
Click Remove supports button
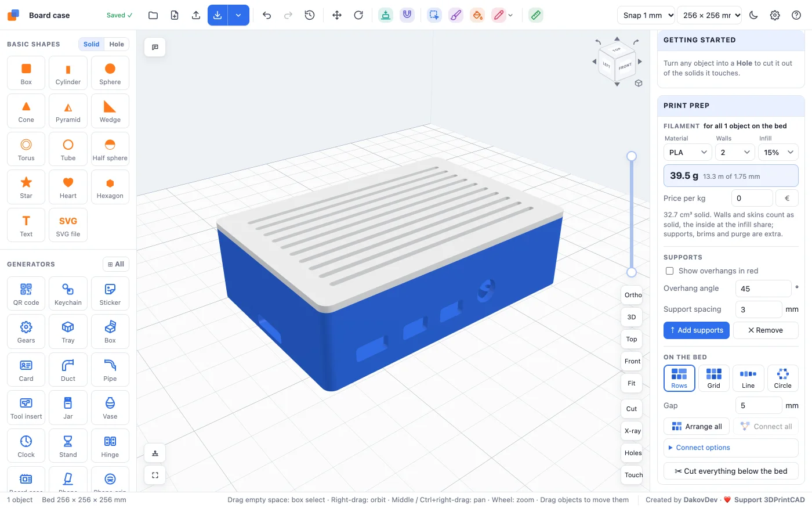(766, 330)
